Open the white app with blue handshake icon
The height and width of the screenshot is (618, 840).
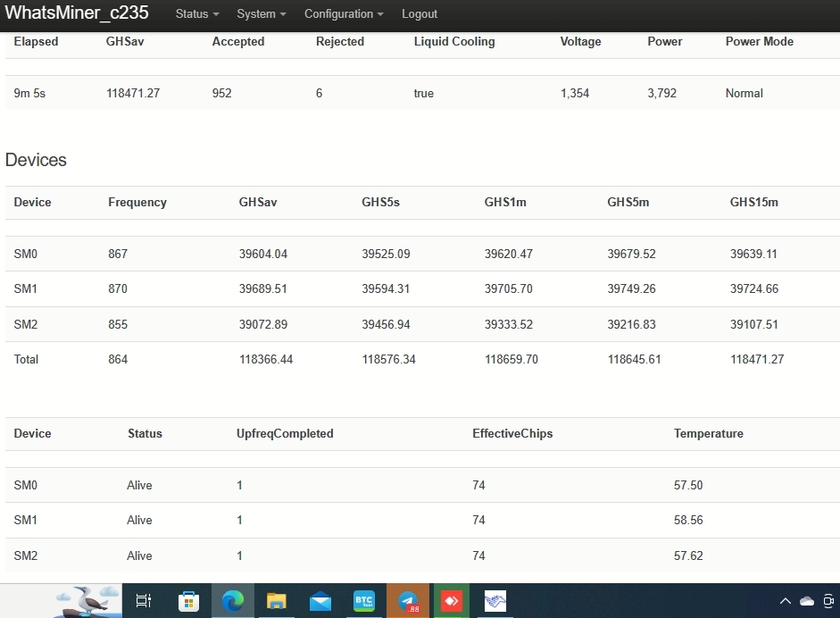[x=495, y=601]
